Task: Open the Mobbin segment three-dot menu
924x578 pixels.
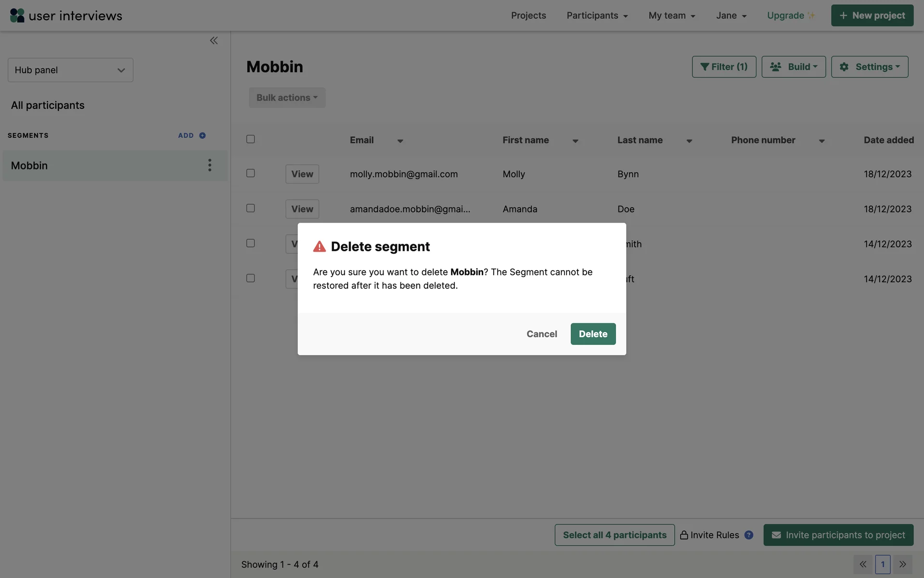Action: tap(209, 165)
